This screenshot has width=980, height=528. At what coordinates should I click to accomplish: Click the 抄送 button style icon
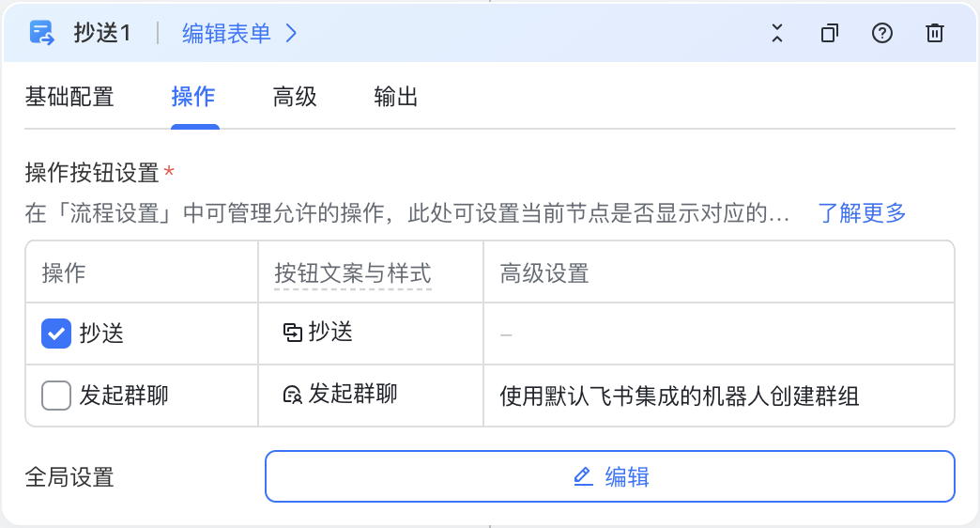point(293,333)
